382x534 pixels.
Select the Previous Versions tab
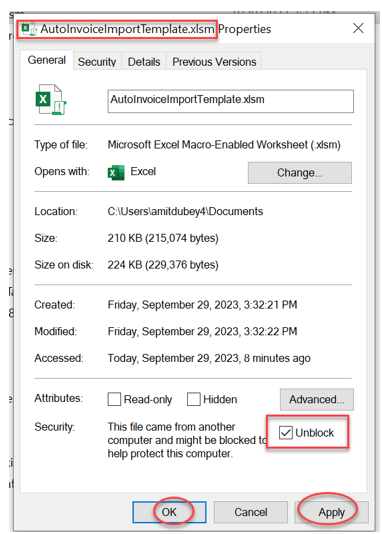pyautogui.click(x=214, y=62)
